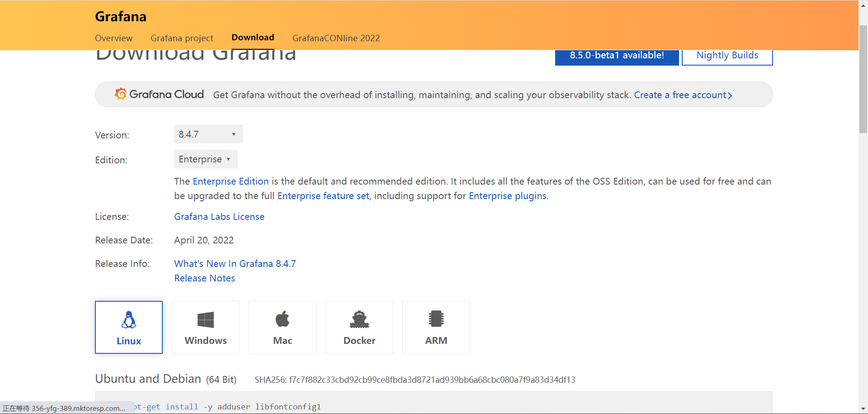Select the Docker whale platform tile
868x414 pixels.
[x=359, y=327]
